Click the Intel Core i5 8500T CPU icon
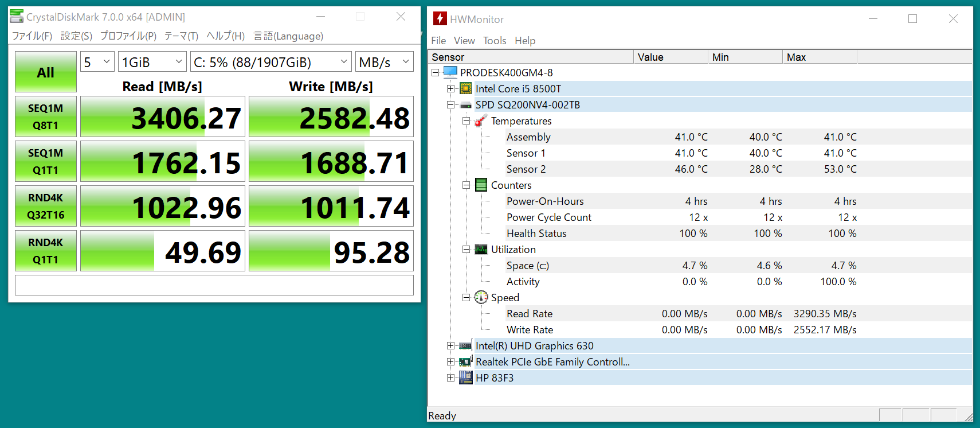The width and height of the screenshot is (980, 428). (466, 89)
